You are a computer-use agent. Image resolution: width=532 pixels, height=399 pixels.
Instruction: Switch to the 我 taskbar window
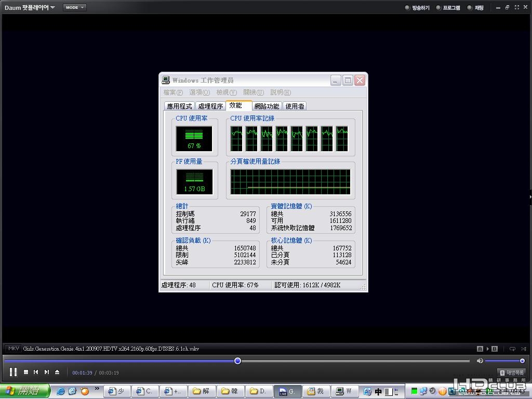315,391
